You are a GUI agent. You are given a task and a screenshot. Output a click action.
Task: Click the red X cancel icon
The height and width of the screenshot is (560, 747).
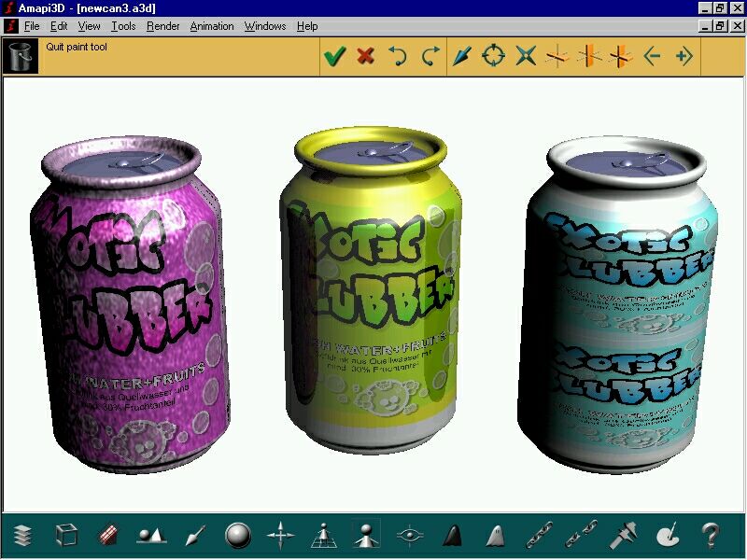[366, 57]
